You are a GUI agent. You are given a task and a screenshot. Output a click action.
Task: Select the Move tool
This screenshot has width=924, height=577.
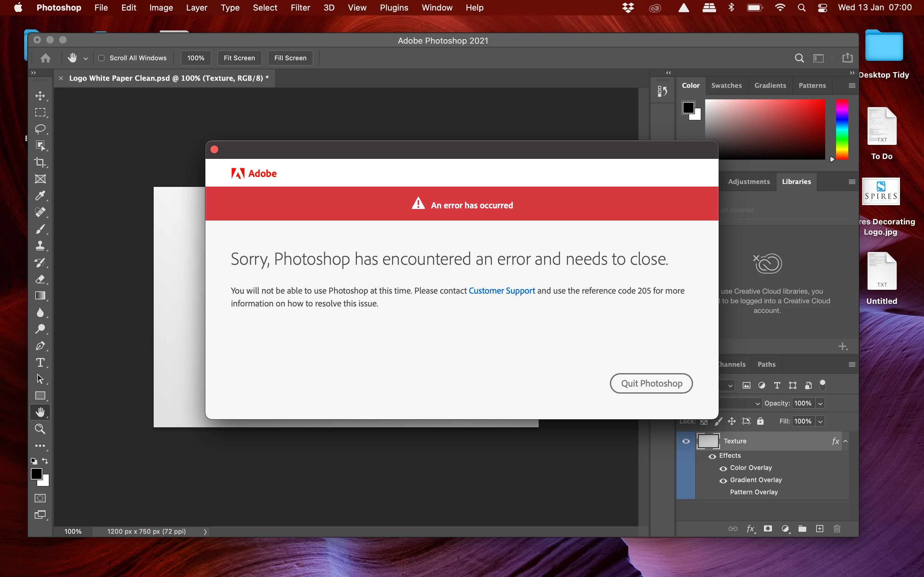coord(40,96)
